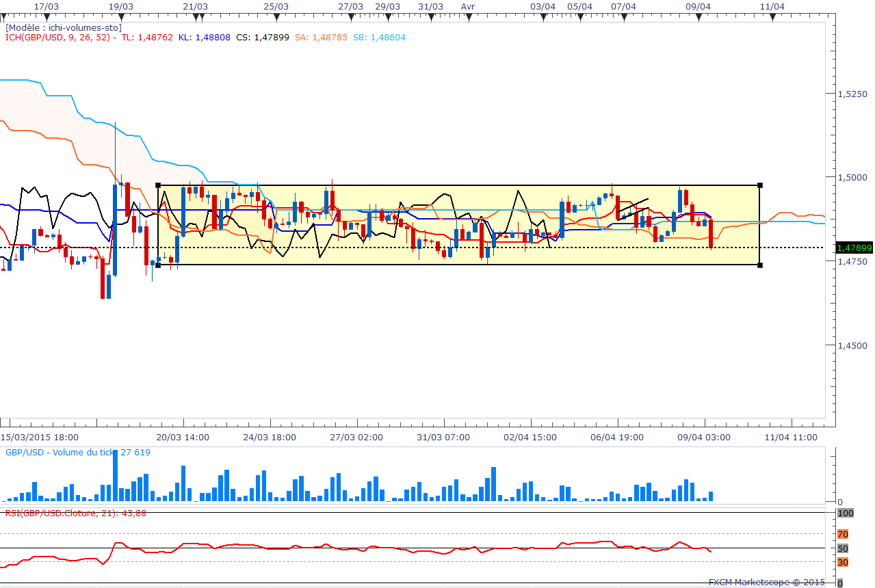Click the 09/04 day marker triangle
Screen dimensions: 875x588
tap(698, 16)
